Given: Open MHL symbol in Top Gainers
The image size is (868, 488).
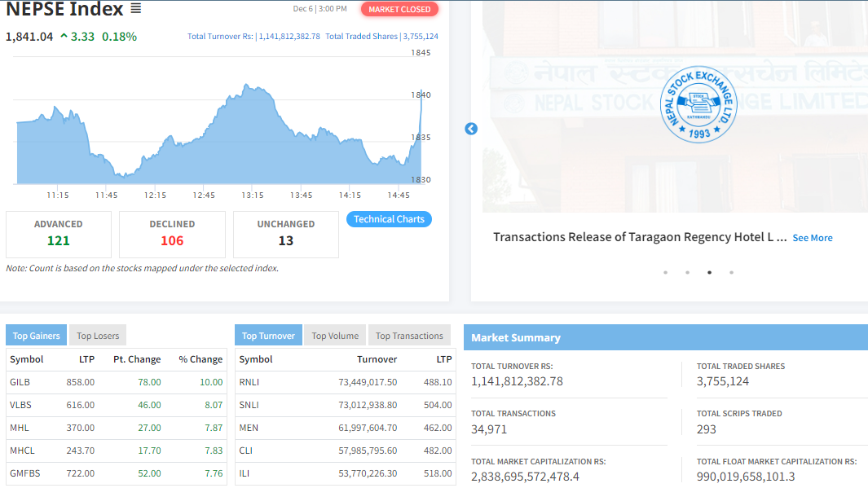Looking at the screenshot, I should coord(20,428).
